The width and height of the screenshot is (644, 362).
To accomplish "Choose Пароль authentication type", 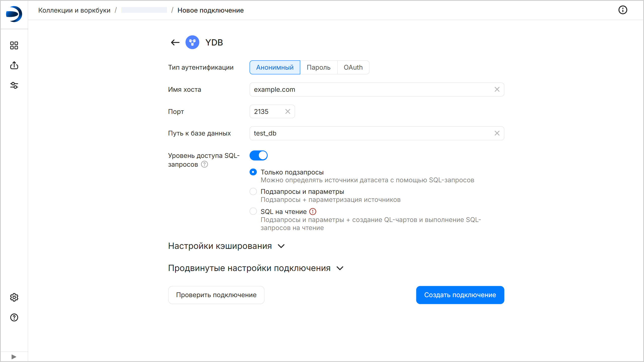I will [318, 67].
